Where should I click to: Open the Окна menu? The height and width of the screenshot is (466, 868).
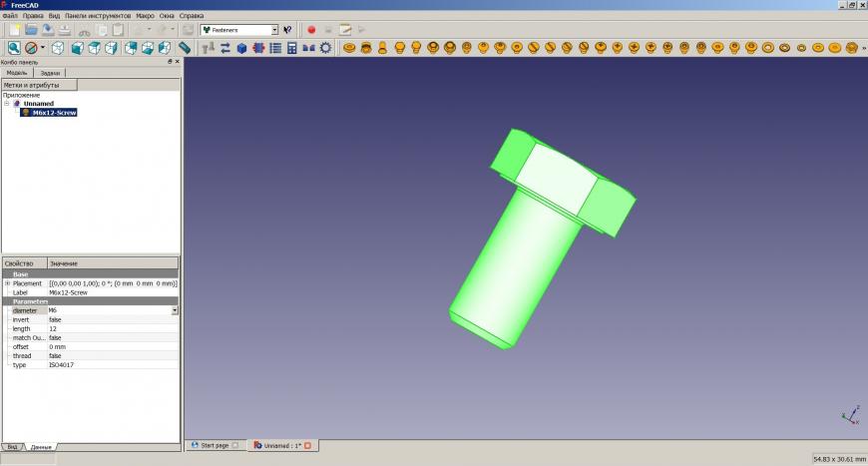click(166, 16)
